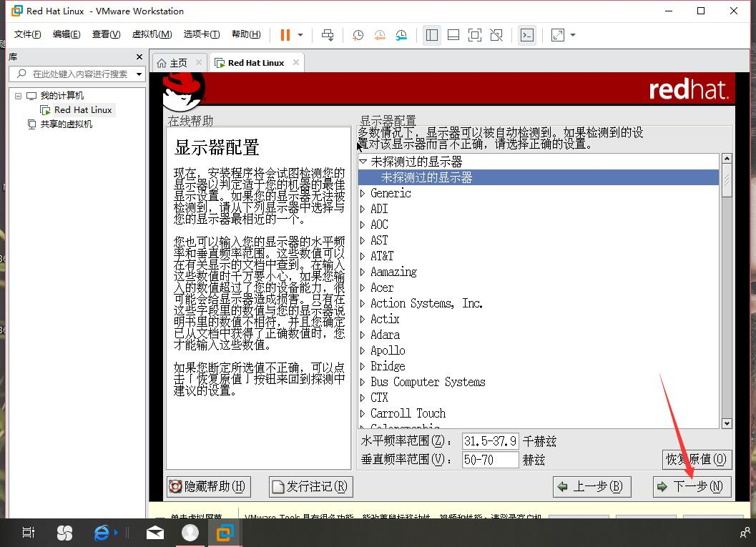Open the library search dropdown arrow
Screen dimensions: 756x547
(x=139, y=74)
